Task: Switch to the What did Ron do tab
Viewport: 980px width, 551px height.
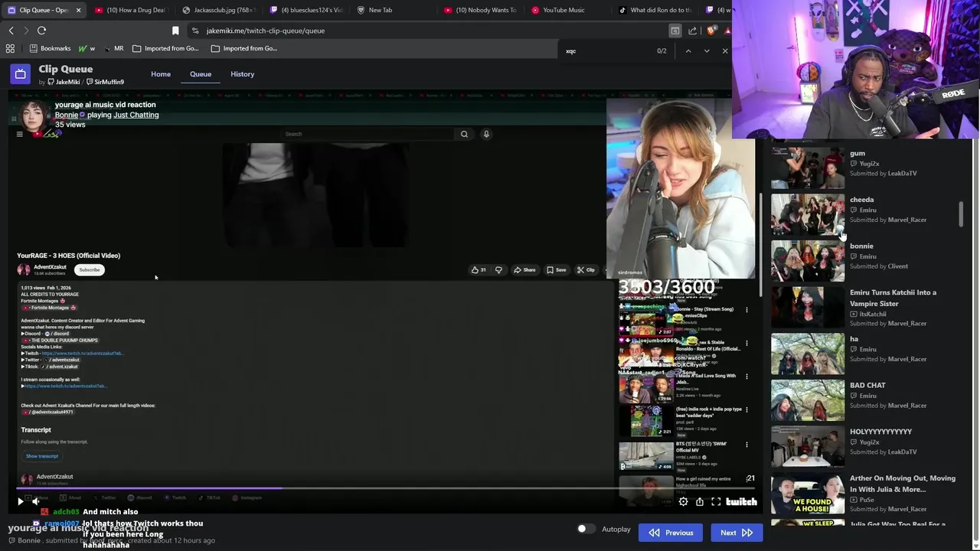Action: pos(655,10)
